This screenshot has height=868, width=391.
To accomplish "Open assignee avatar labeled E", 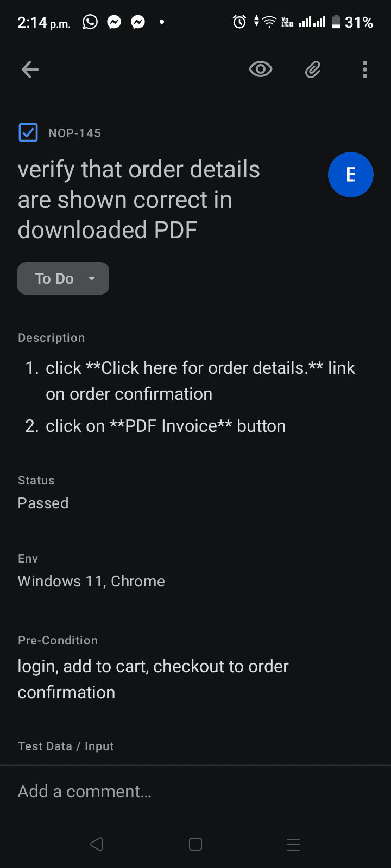I will pos(351,175).
